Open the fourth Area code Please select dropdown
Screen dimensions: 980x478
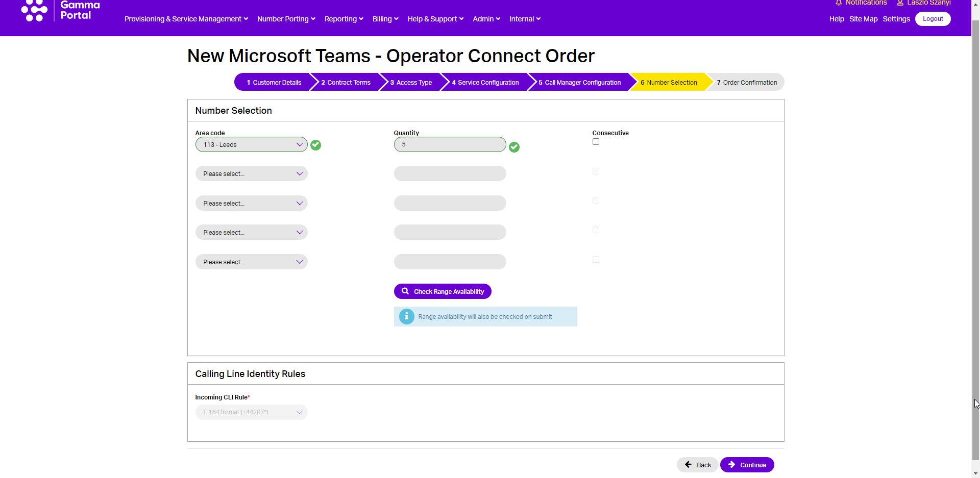click(252, 232)
